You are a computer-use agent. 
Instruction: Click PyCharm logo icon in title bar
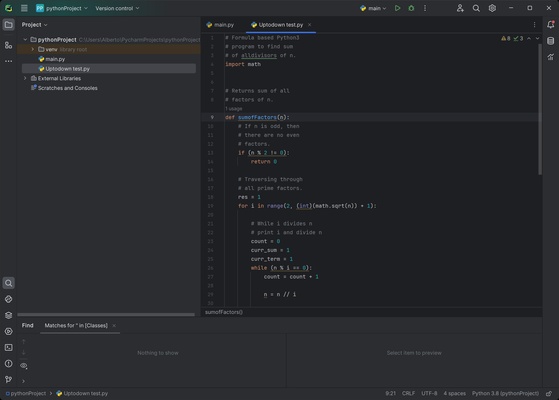9,8
